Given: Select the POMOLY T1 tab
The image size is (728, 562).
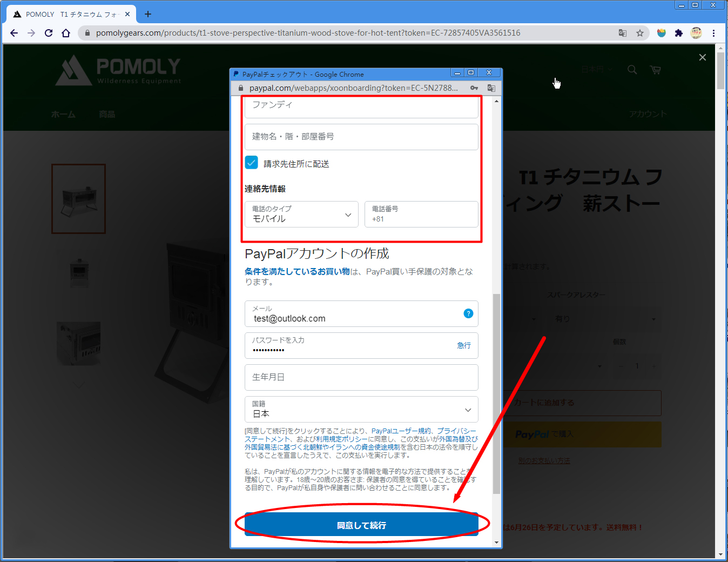Looking at the screenshot, I should pos(70,14).
